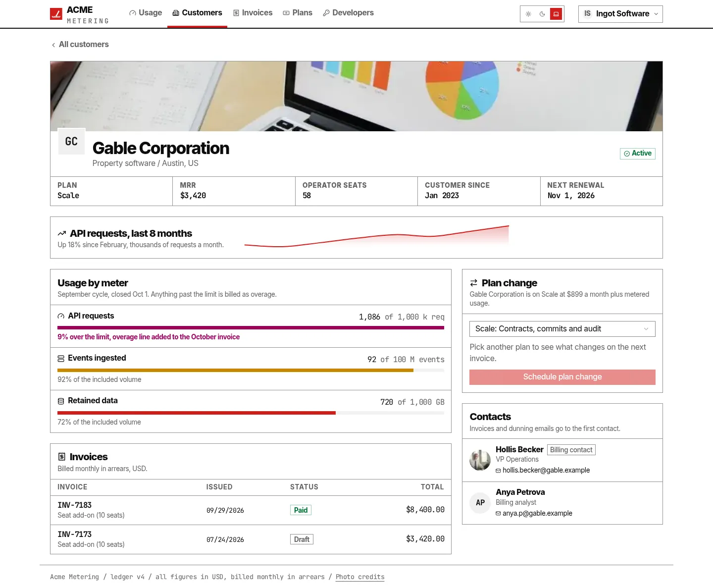The height and width of the screenshot is (588, 713).
Task: Click the Paid status badge
Action: (301, 510)
